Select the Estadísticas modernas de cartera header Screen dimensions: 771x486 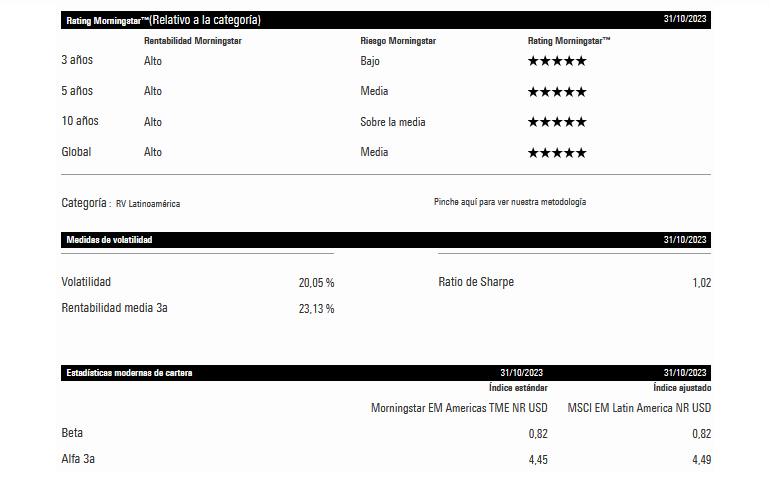coord(129,373)
